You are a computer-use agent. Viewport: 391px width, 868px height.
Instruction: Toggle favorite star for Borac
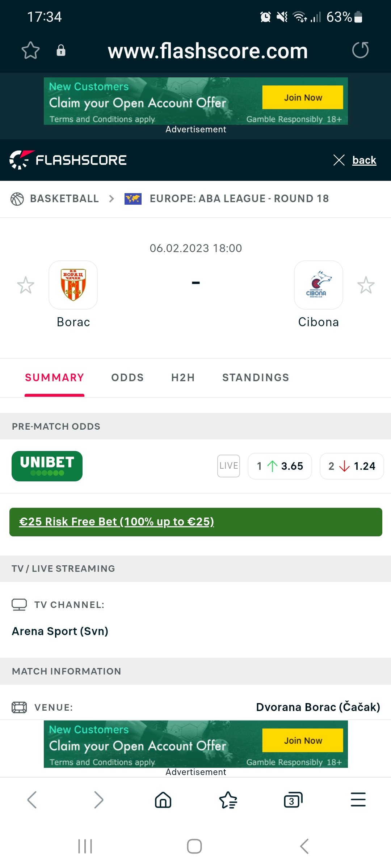coord(26,285)
